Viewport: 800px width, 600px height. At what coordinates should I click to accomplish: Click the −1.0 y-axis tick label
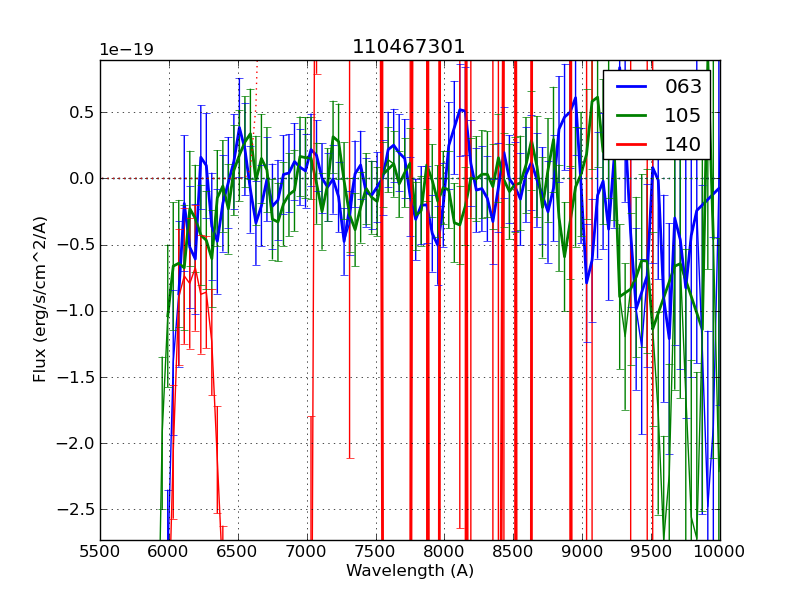pyautogui.click(x=76, y=311)
